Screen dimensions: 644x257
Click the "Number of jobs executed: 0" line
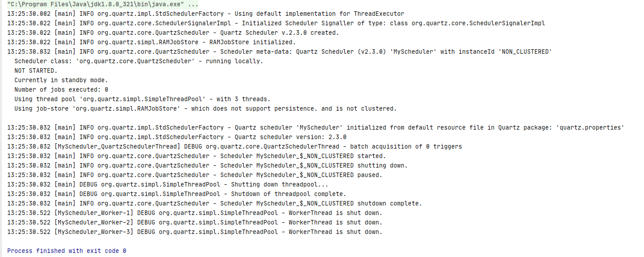coord(61,89)
